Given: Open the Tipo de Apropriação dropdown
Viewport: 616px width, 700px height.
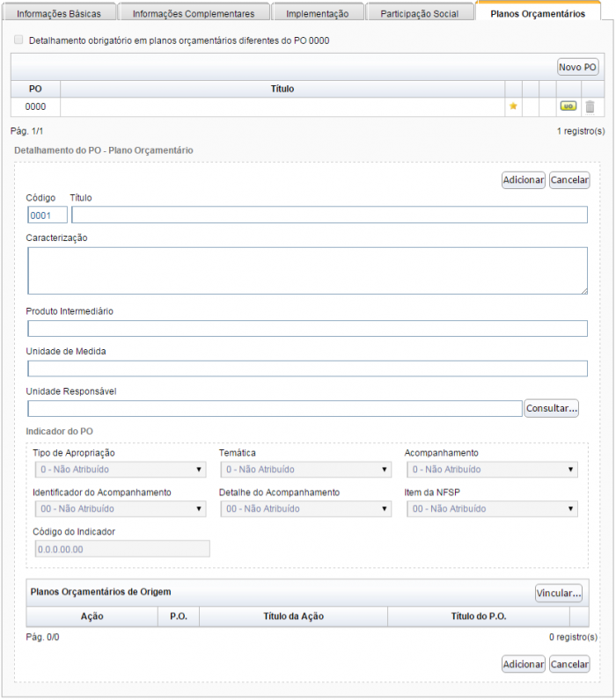Looking at the screenshot, I should coord(120,470).
